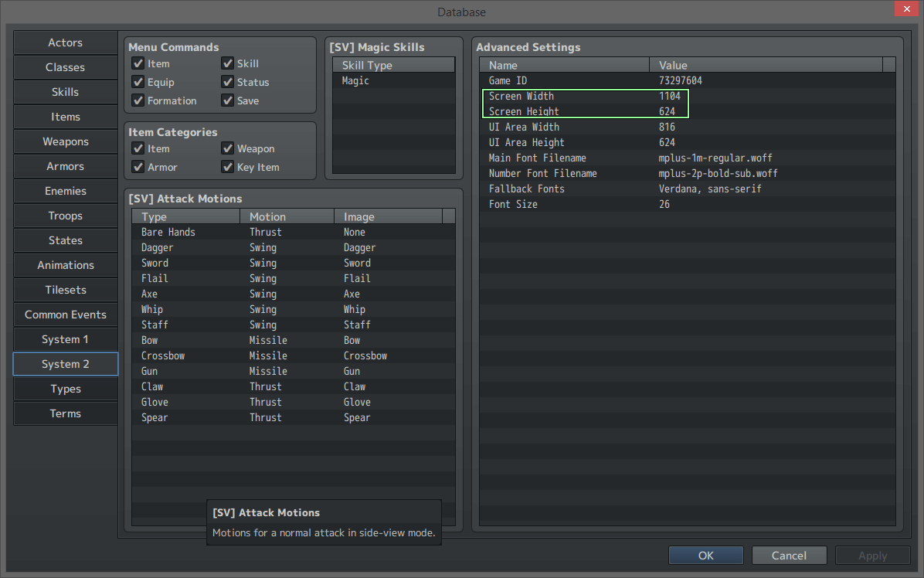Screen dimensions: 924x578
Task: Click the Value column header
Action: coord(766,65)
